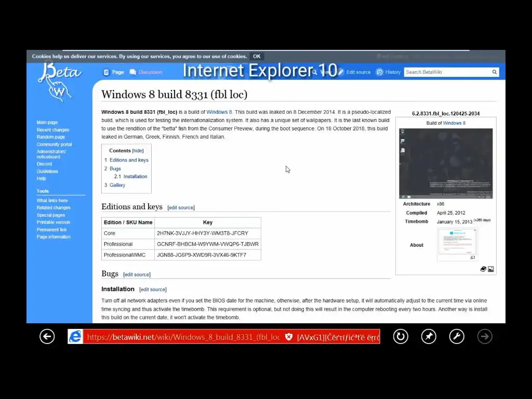Click the forward arrow button

point(485,337)
